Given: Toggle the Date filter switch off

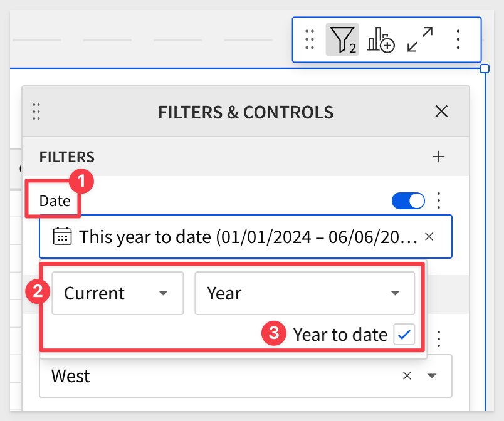Looking at the screenshot, I should [x=408, y=200].
